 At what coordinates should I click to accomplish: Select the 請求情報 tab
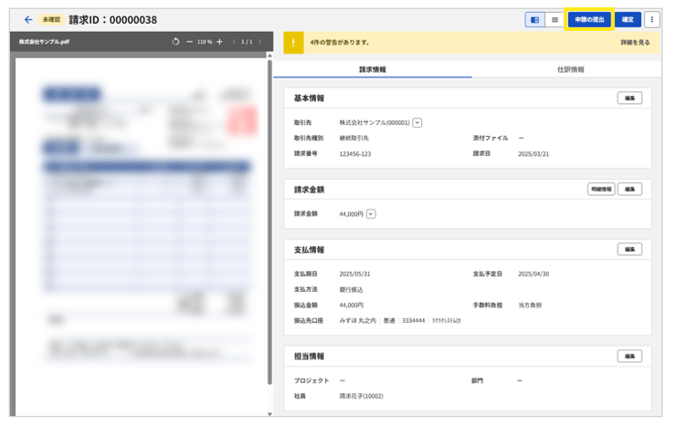(x=372, y=70)
